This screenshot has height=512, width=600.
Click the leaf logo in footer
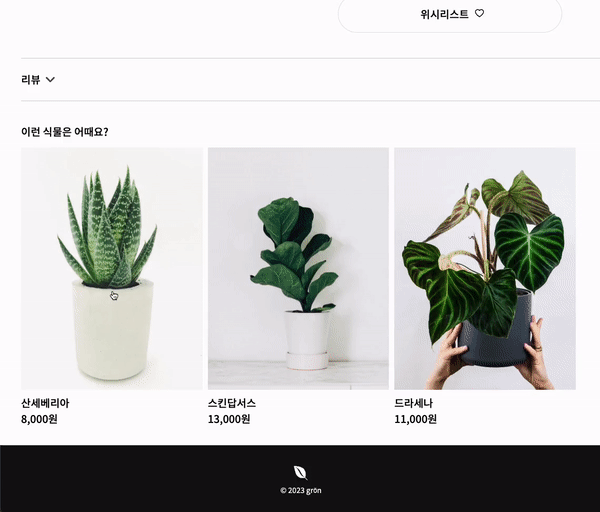point(300,473)
